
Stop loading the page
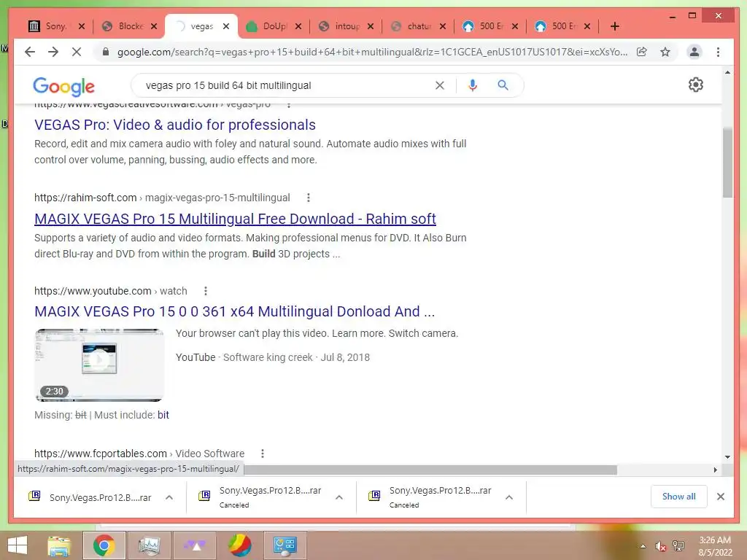pos(76,52)
